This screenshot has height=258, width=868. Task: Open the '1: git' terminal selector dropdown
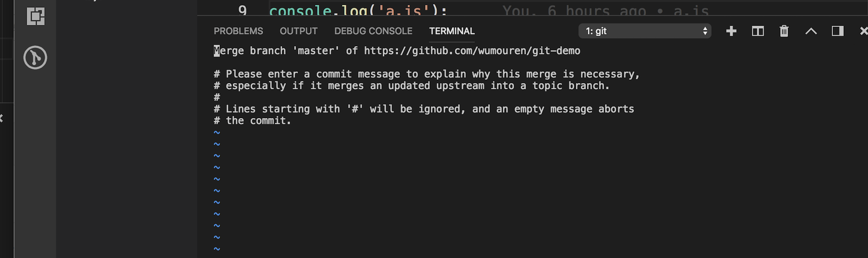coord(645,31)
